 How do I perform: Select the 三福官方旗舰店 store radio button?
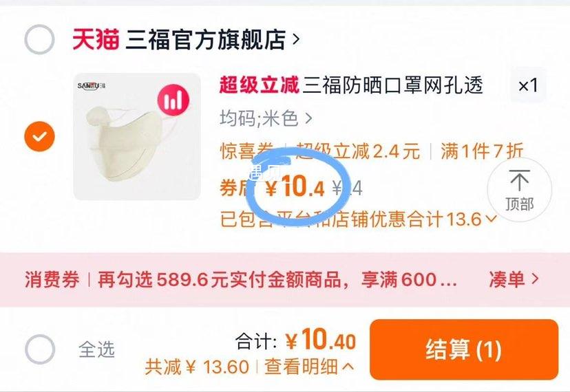pos(39,39)
